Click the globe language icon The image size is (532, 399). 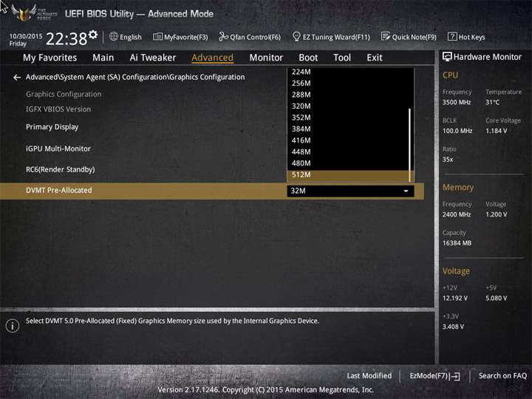point(114,37)
